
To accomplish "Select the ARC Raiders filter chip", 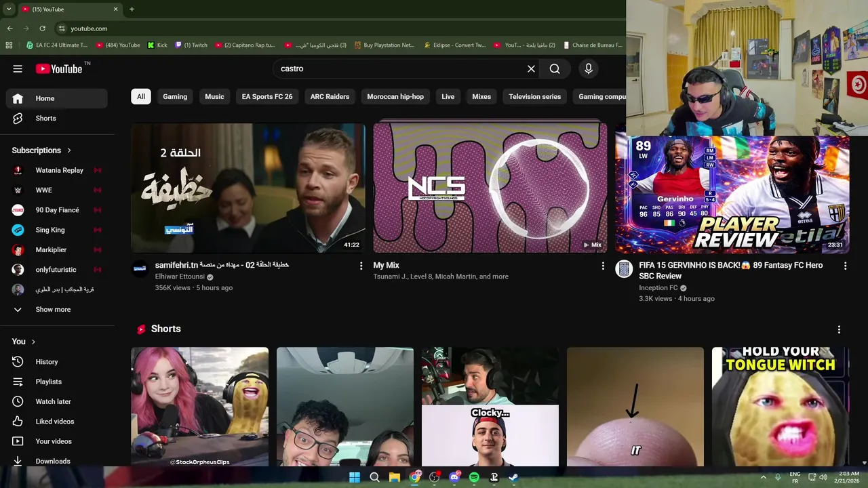I will [330, 96].
